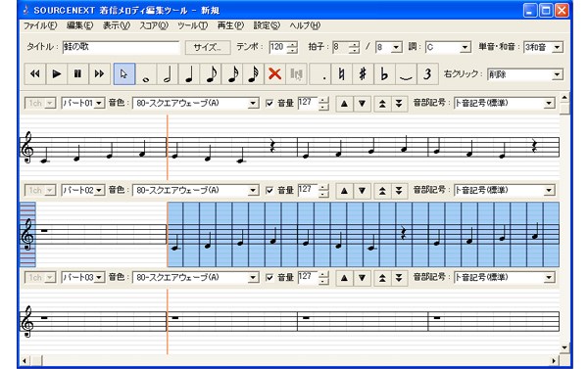Toggle the 音量 checkbox for パート02

pos(269,190)
